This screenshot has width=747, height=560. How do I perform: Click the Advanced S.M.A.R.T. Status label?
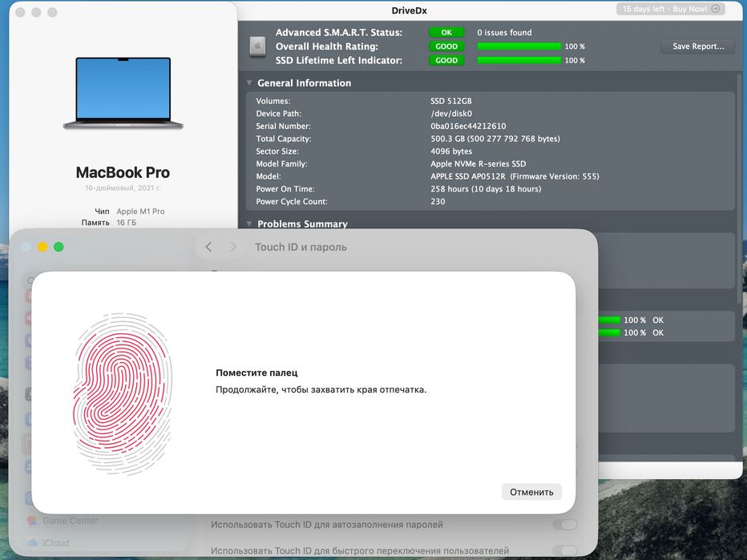[339, 32]
